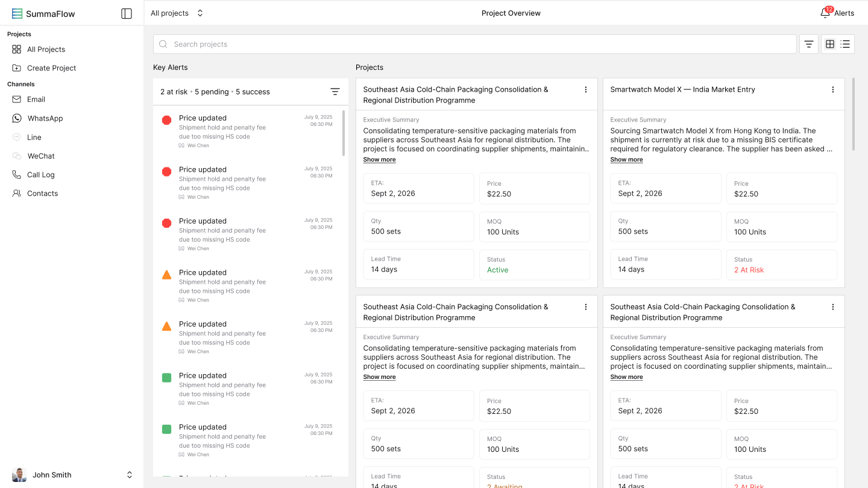The width and height of the screenshot is (868, 488).
Task: Click the Contacts icon
Action: click(16, 193)
